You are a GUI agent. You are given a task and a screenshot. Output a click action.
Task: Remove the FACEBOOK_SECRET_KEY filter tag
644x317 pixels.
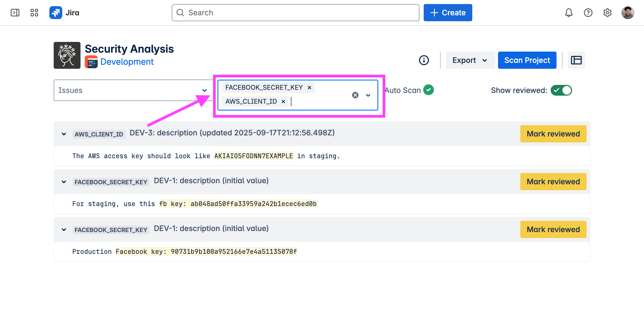309,88
